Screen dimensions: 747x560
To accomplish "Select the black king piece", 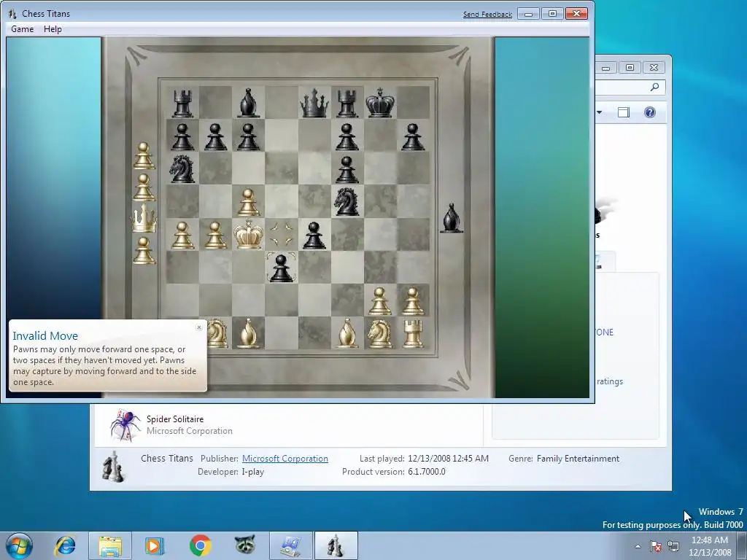I will (x=379, y=102).
